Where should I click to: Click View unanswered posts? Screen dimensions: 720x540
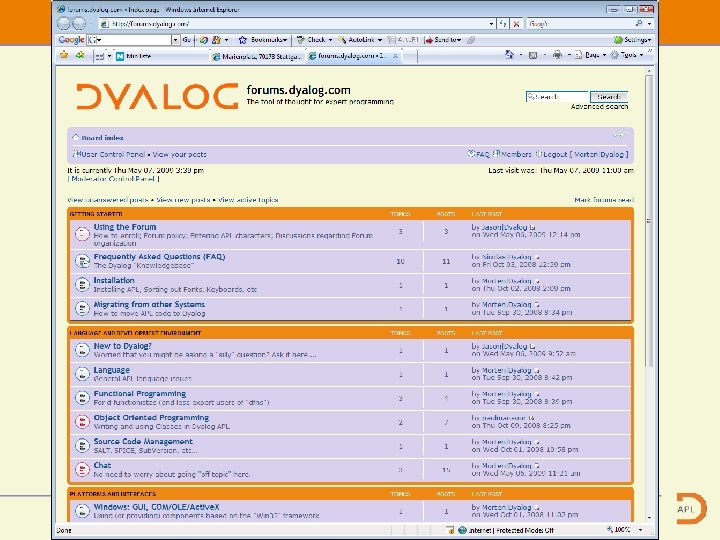click(108, 200)
